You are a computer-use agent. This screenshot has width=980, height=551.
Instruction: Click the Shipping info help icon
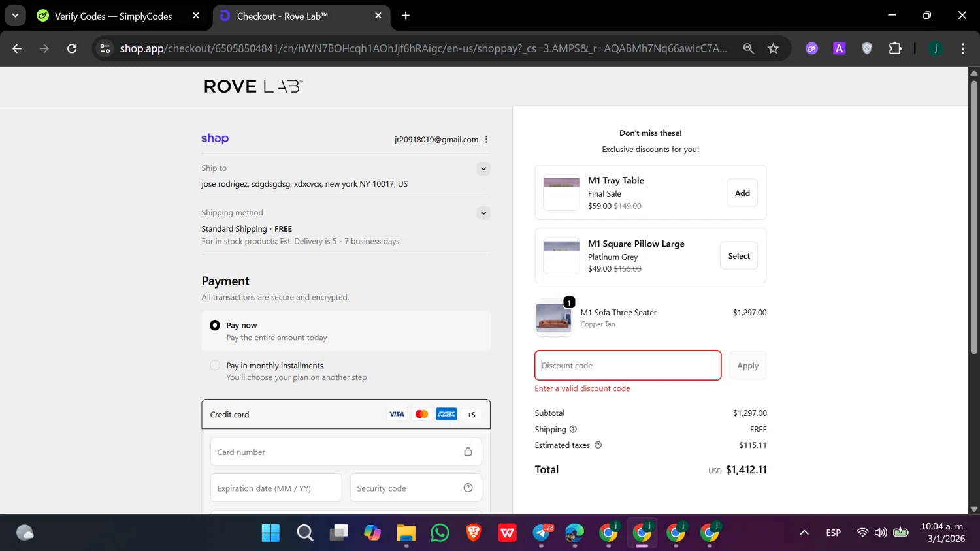pyautogui.click(x=573, y=429)
